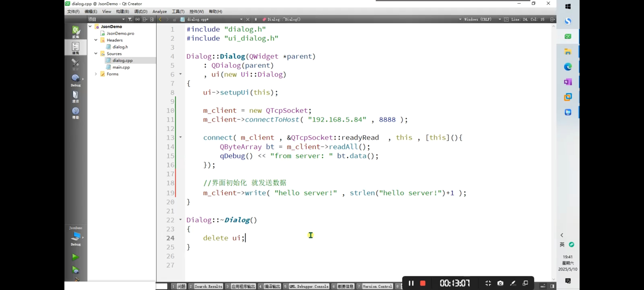Open the Windows (CRLF) line ending dropdown
This screenshot has height=290, width=644.
[482, 19]
